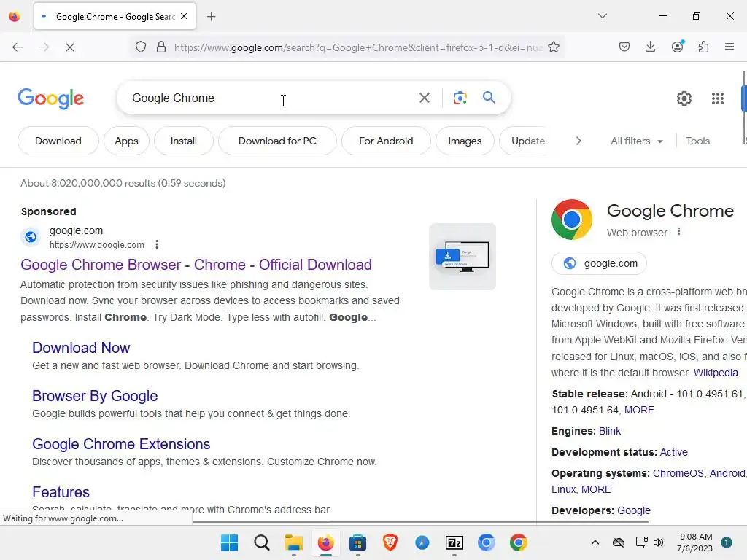The height and width of the screenshot is (560, 747).
Task: Switch to Images results
Action: [x=465, y=141]
